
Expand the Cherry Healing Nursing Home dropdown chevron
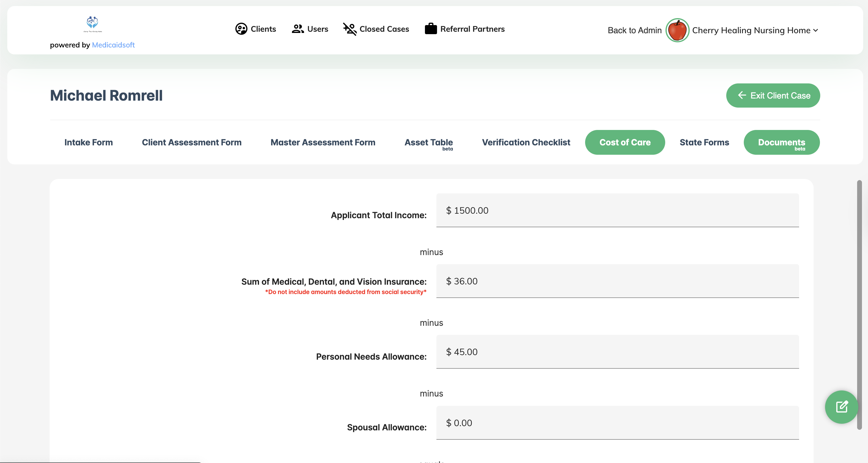click(815, 31)
